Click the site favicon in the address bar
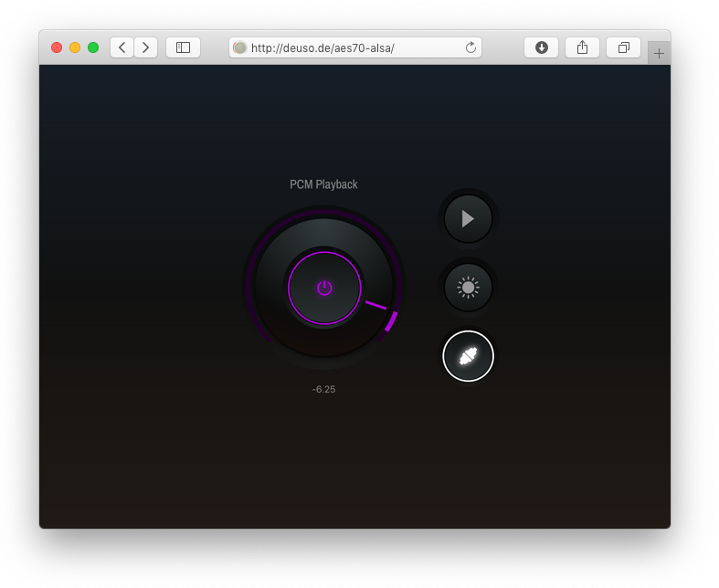The width and height of the screenshot is (719, 588). click(240, 47)
